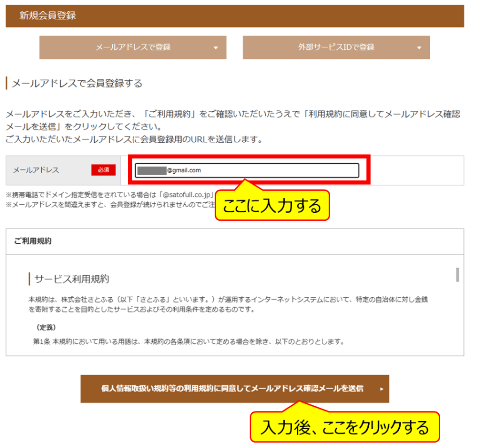Click the 必須 required badge

[x=103, y=170]
